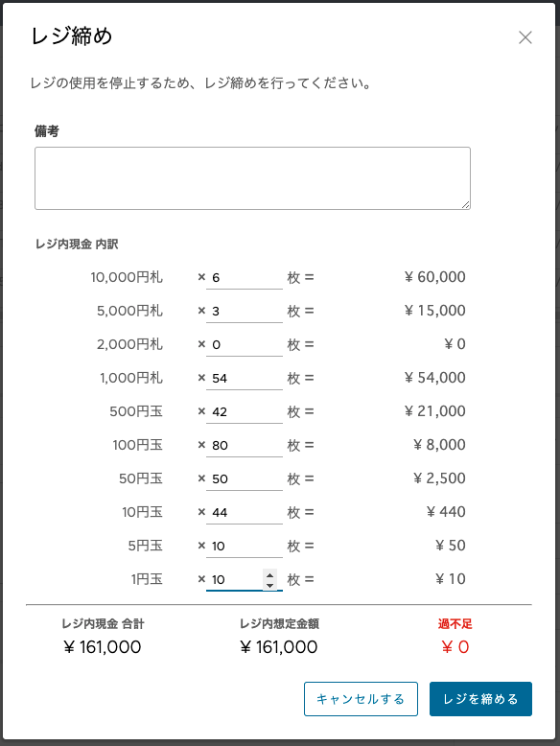Click the resize grip of 備考 textarea

(465, 204)
